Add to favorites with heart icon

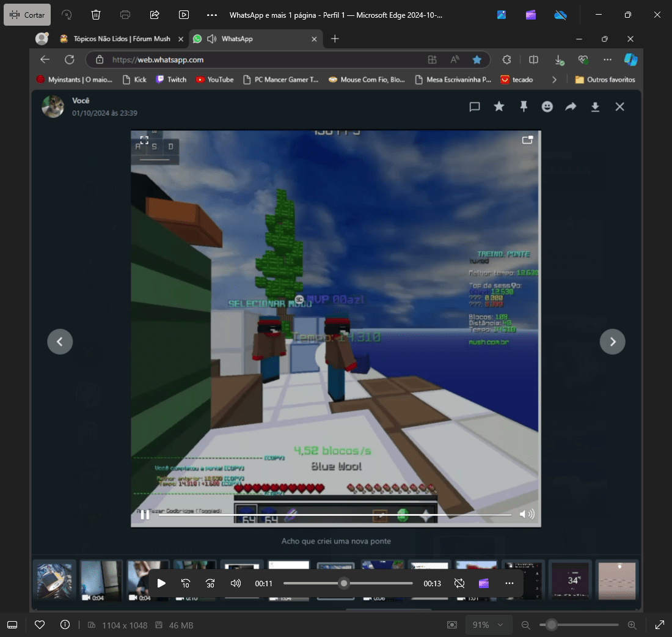[x=40, y=625]
